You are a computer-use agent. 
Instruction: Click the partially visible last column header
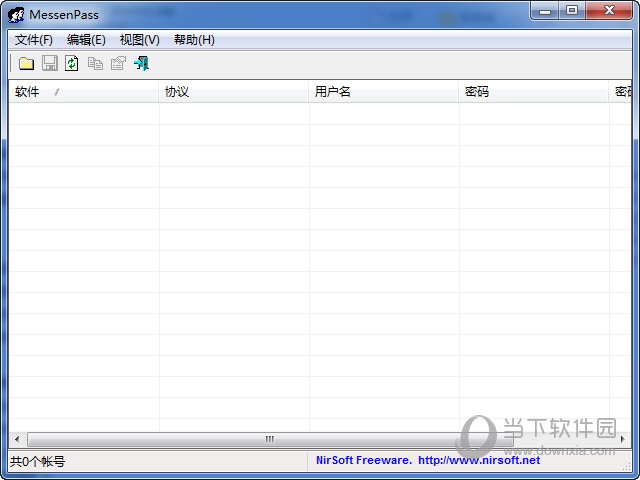(x=620, y=91)
